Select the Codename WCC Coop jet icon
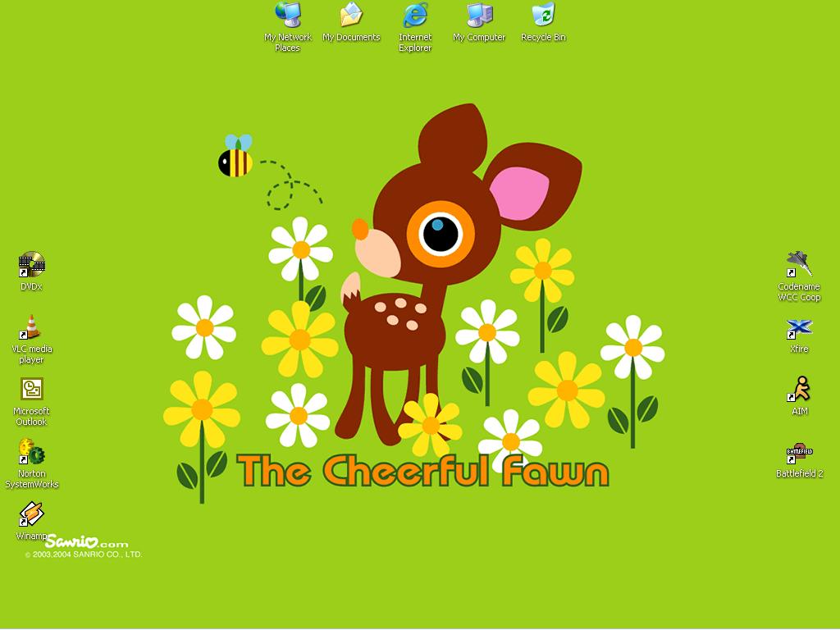 tap(799, 264)
